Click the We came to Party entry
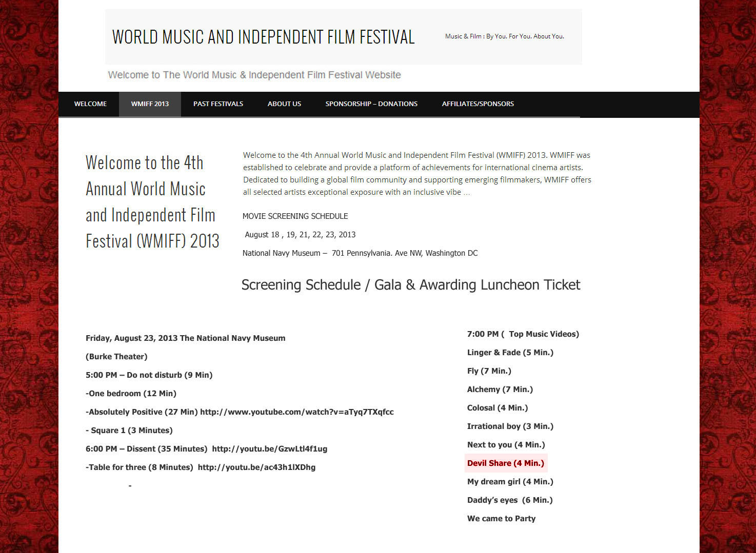Image resolution: width=756 pixels, height=553 pixels. 501,519
